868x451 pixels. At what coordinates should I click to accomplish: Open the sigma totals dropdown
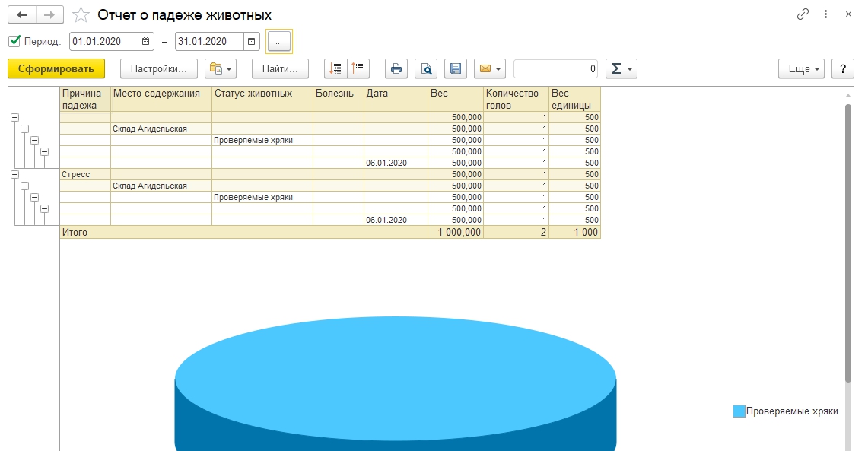621,68
